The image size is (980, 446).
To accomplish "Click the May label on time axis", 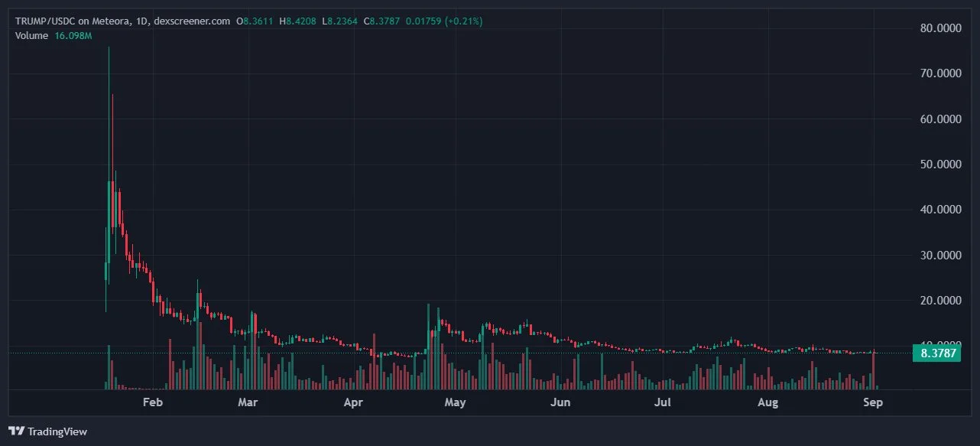I will coord(455,402).
